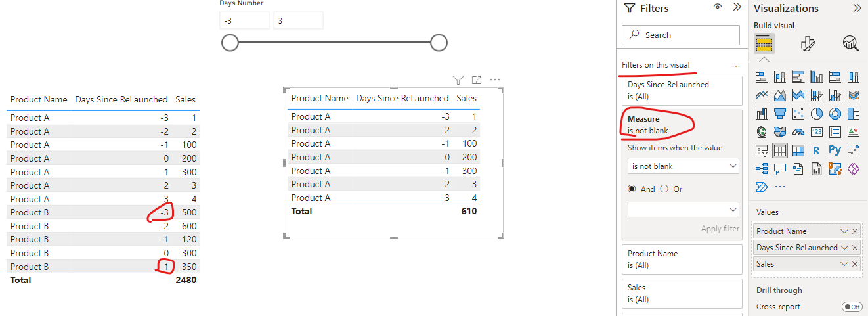Click Product Name header in left table
The height and width of the screenshot is (316, 868).
tap(39, 99)
